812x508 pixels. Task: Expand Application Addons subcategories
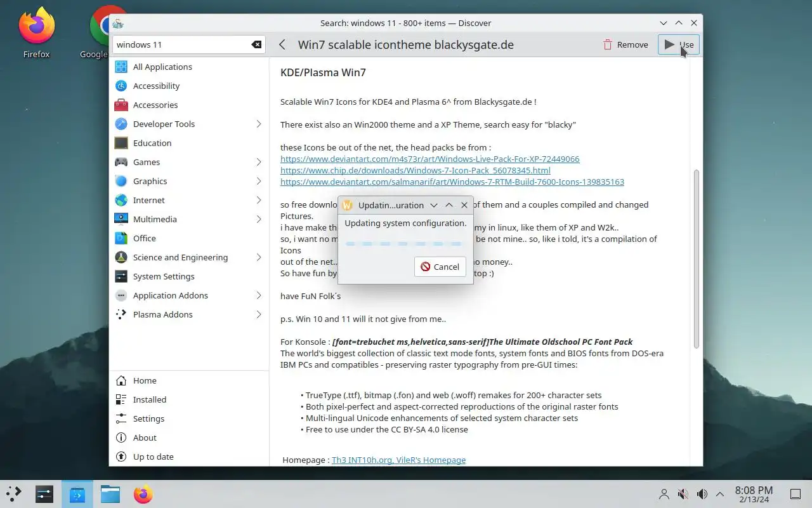pyautogui.click(x=259, y=295)
